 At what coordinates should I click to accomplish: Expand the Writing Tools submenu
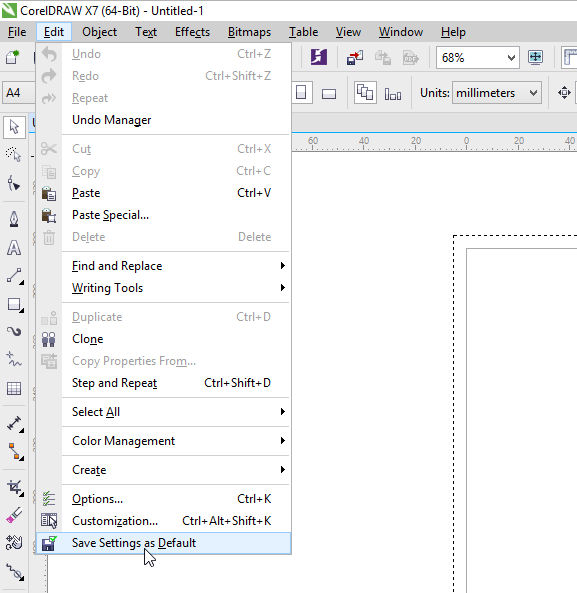pyautogui.click(x=176, y=288)
